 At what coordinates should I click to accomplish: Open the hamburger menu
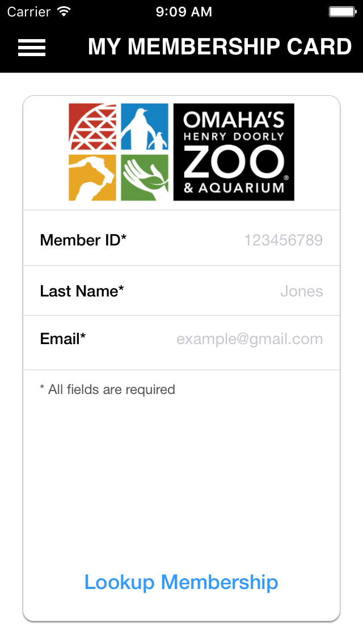pos(31,48)
